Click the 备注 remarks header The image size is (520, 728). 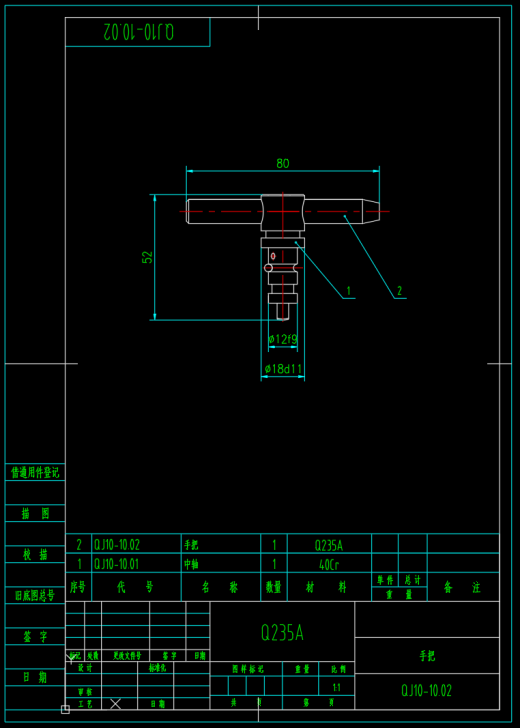(463, 587)
